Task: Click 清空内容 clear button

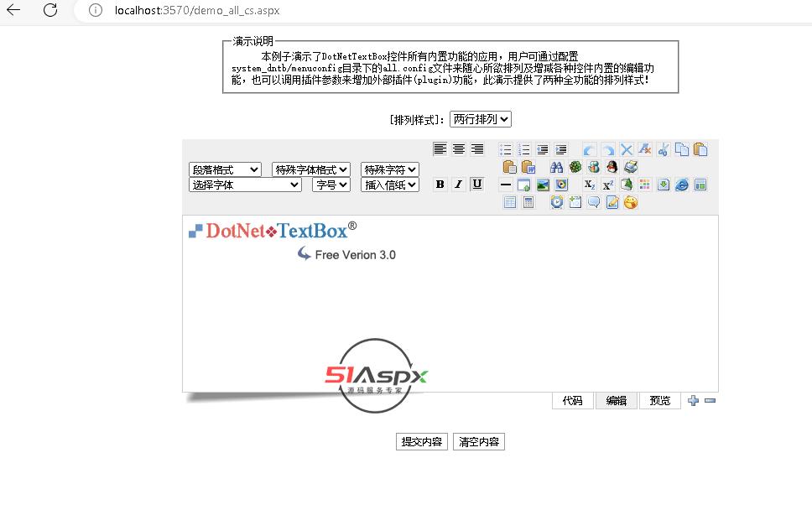Action: [x=478, y=442]
